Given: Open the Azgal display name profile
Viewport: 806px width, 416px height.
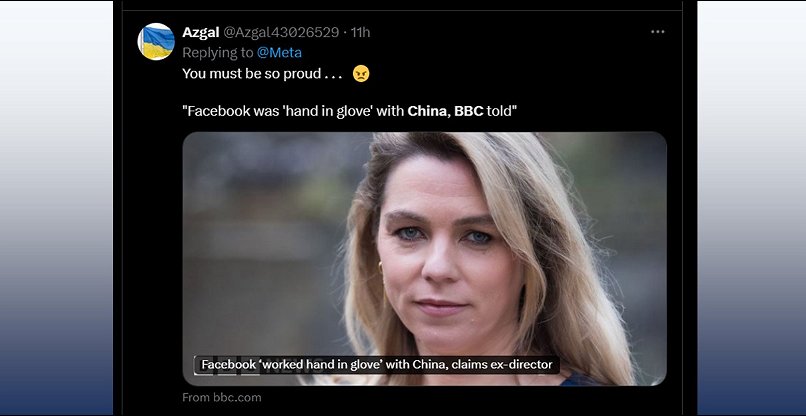Looking at the screenshot, I should click(202, 32).
